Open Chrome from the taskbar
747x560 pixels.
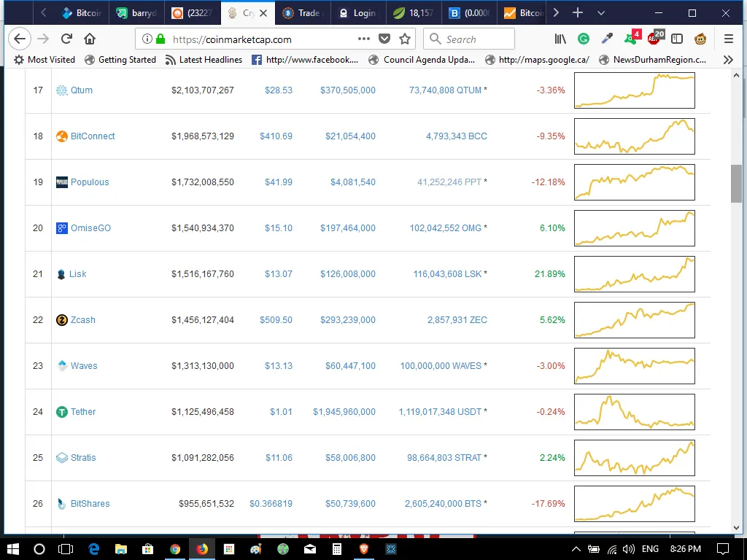click(x=175, y=549)
